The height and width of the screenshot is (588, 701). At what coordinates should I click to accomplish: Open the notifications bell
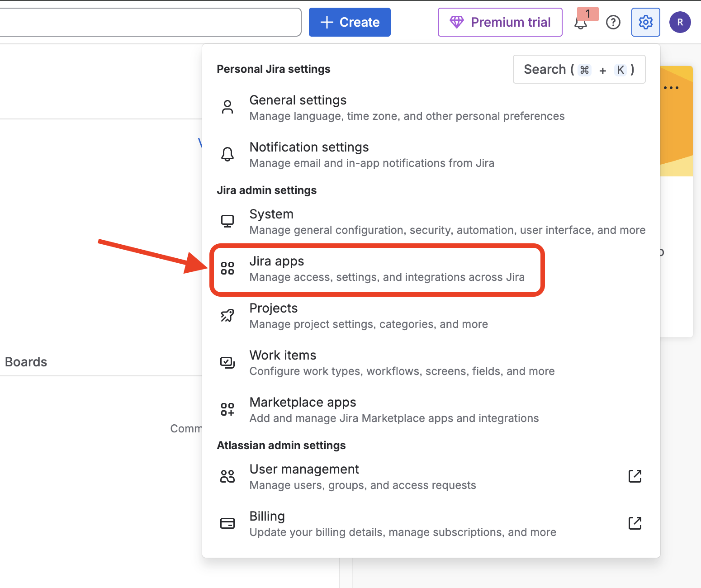(x=581, y=23)
